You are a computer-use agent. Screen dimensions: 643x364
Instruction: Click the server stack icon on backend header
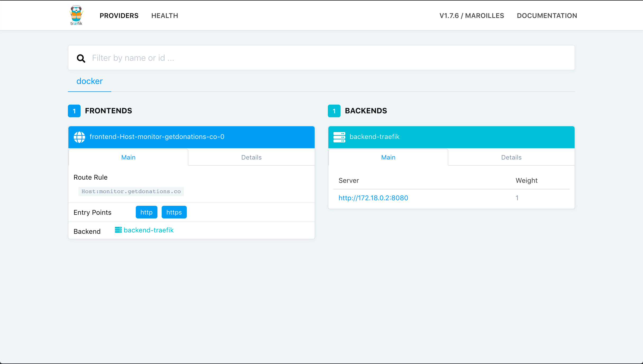tap(339, 137)
